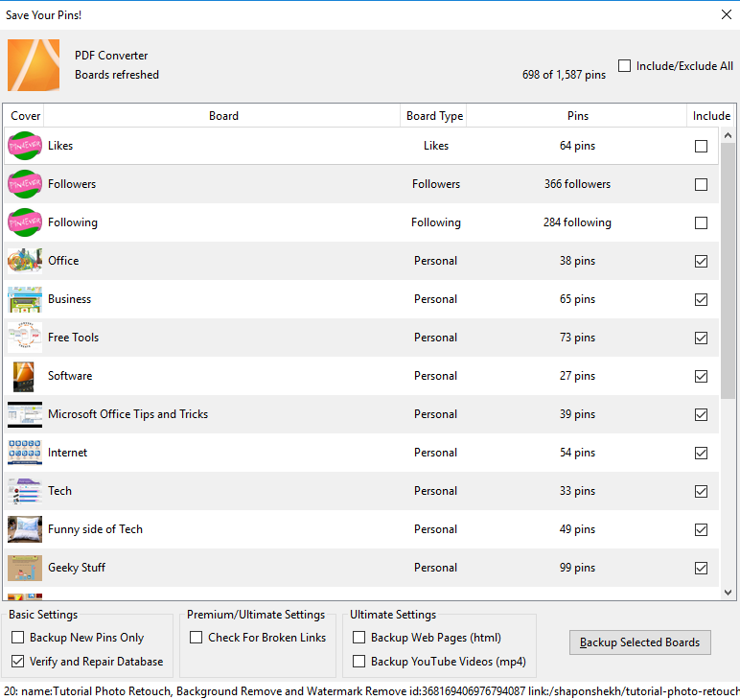Click the board list scroll up arrow
740x700 pixels.
pos(728,135)
